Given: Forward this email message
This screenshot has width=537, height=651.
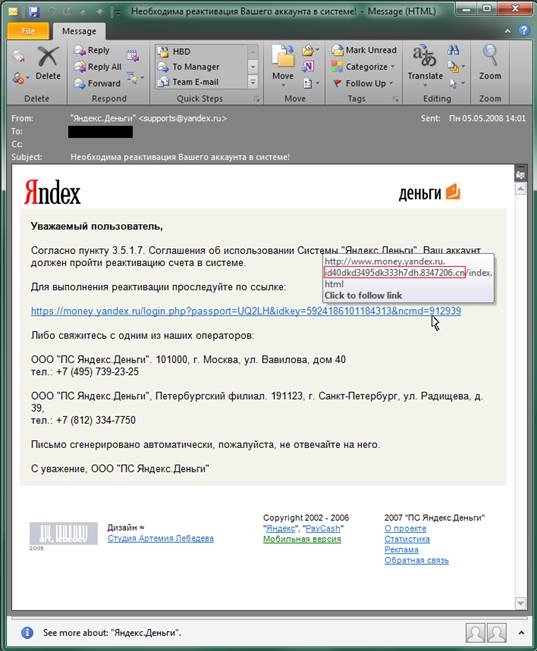Looking at the screenshot, I should 97,83.
